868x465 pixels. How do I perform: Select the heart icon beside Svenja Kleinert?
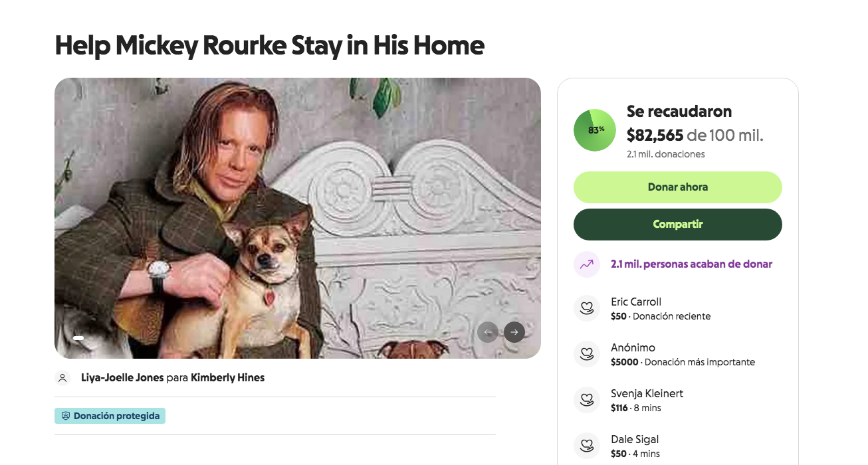pos(587,399)
